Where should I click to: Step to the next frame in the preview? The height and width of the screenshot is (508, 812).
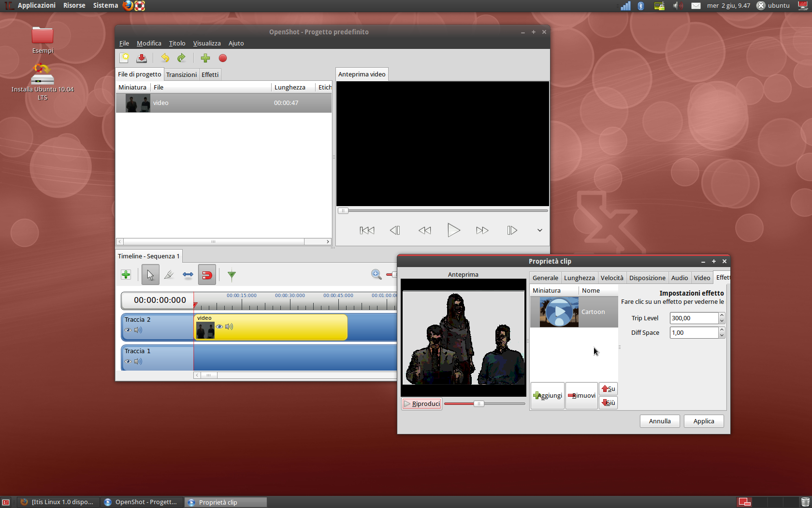coord(512,230)
